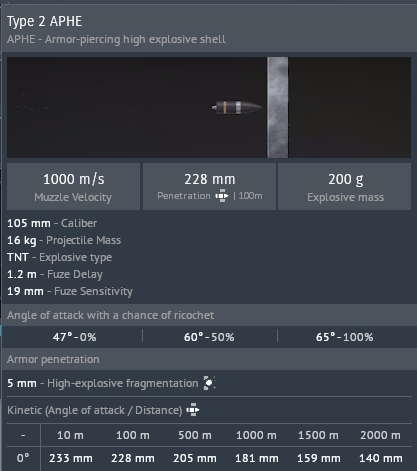Click the 233 mm value at 10 m
This screenshot has width=417, height=471.
coord(71,458)
